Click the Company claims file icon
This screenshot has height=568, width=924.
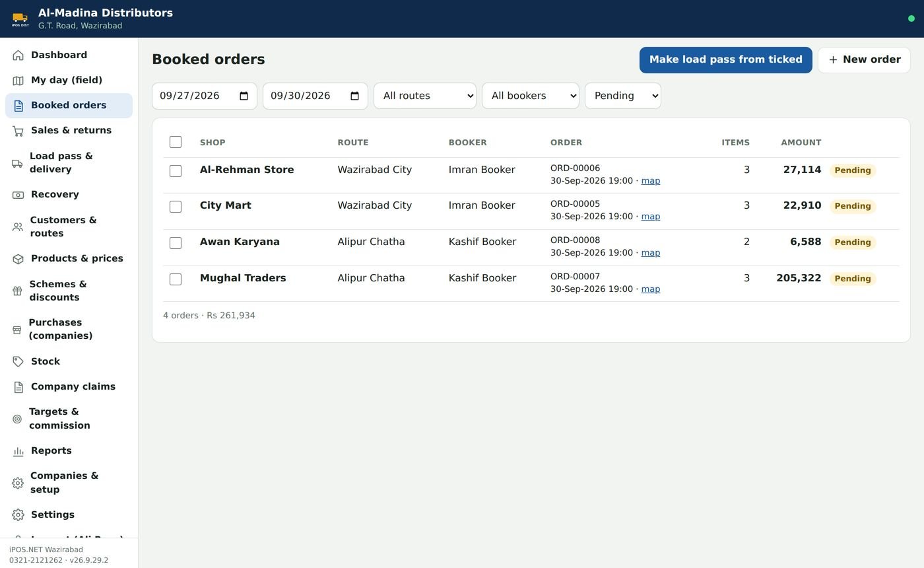[18, 386]
